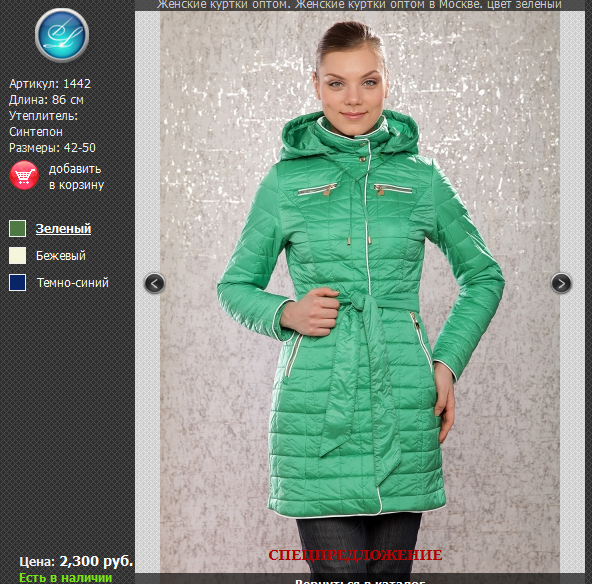Click the blue round SL logo
This screenshot has height=584, width=592.
(62, 35)
